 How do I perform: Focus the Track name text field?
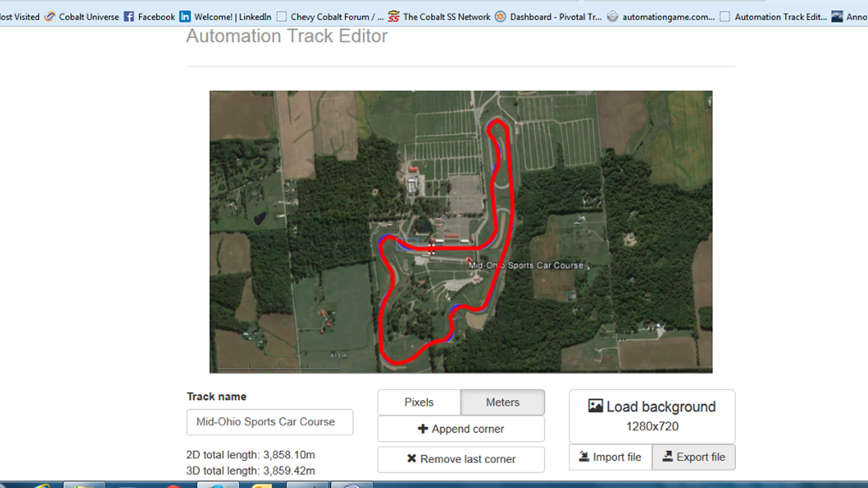point(270,422)
